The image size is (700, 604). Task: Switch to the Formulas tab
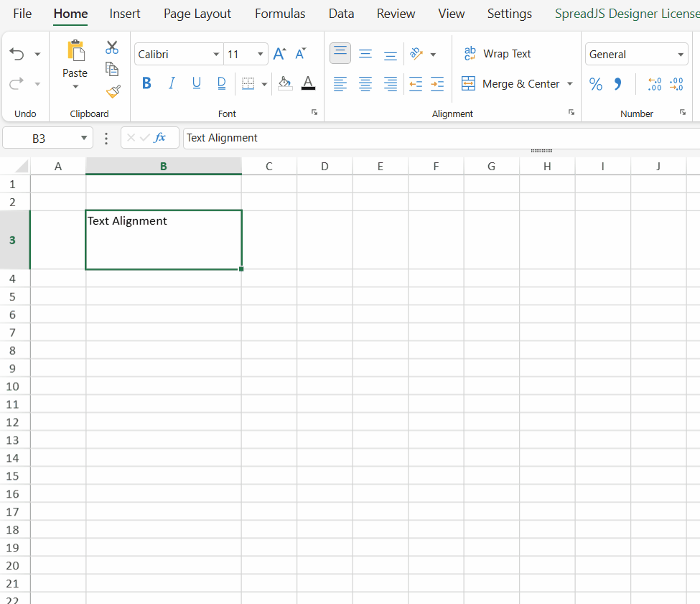click(280, 14)
